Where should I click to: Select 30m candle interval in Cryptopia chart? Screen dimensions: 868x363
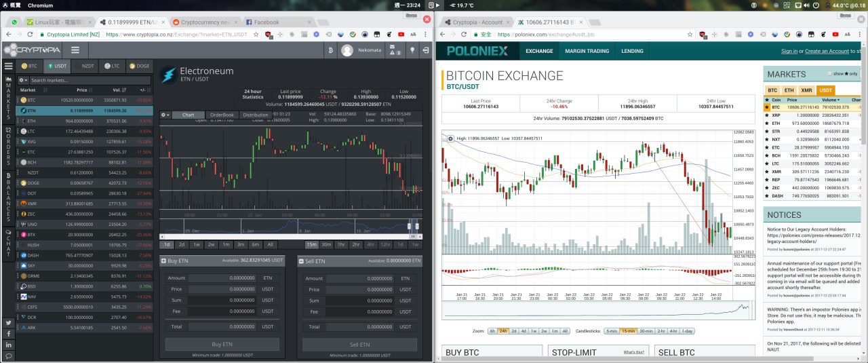pos(326,244)
